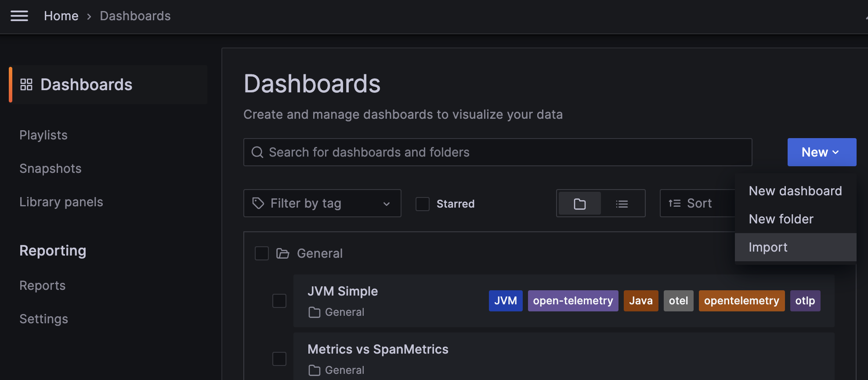868x380 pixels.
Task: Switch to folder view icon
Action: point(579,204)
